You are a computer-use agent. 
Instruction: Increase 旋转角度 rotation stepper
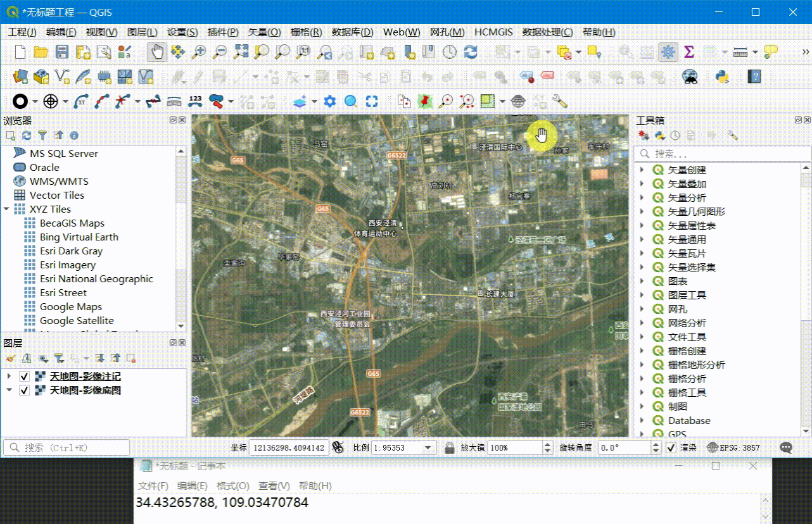656,444
